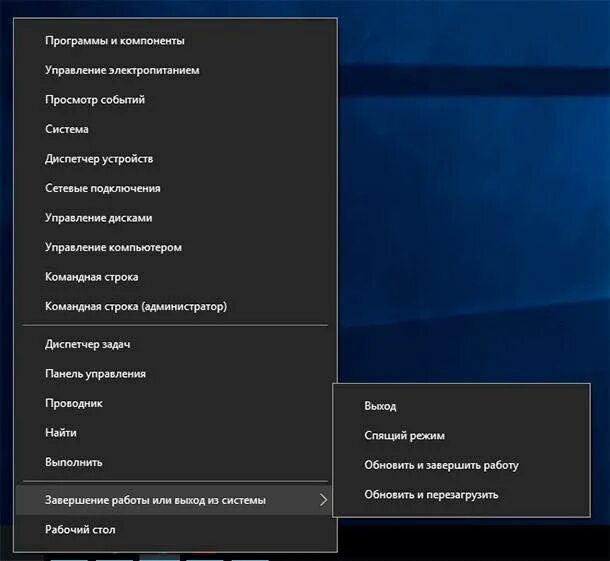Launch plain Командная строка entry
The image size is (610, 561).
(x=175, y=277)
